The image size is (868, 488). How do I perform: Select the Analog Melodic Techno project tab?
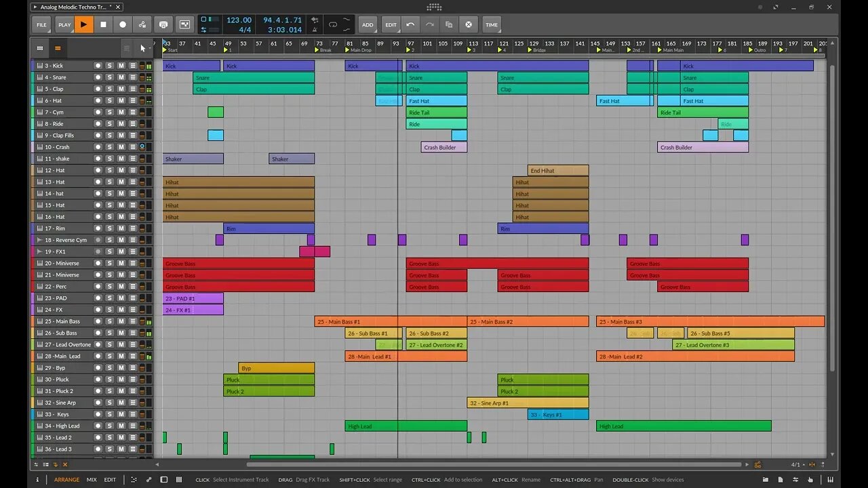pos(73,7)
